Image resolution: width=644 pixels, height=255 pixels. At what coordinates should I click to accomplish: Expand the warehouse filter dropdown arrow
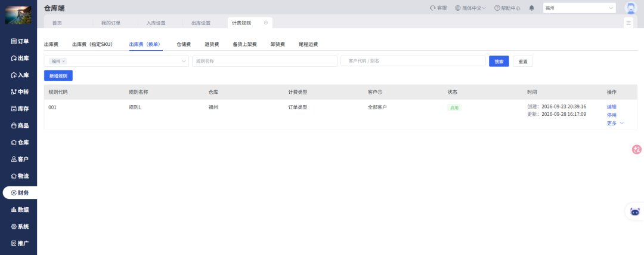click(x=184, y=62)
